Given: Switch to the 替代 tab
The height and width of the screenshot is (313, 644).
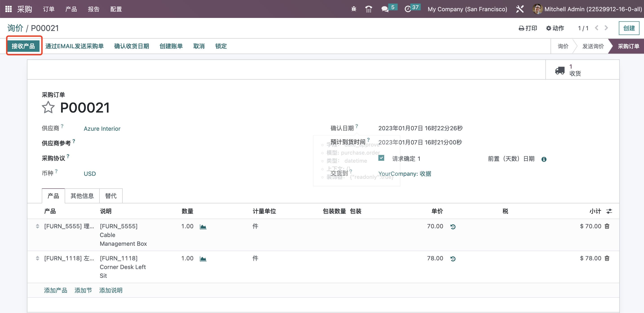Looking at the screenshot, I should pos(111,196).
